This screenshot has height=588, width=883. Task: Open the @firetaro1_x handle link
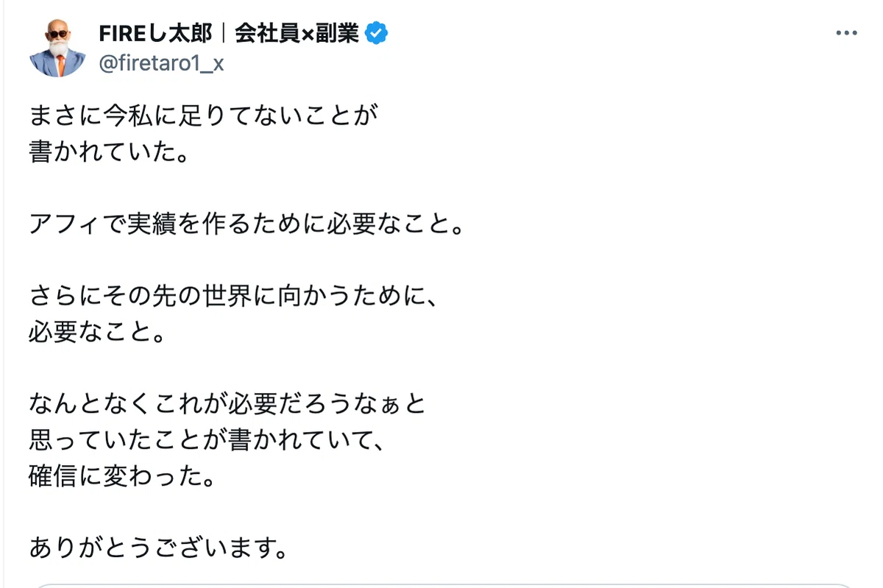[x=161, y=63]
